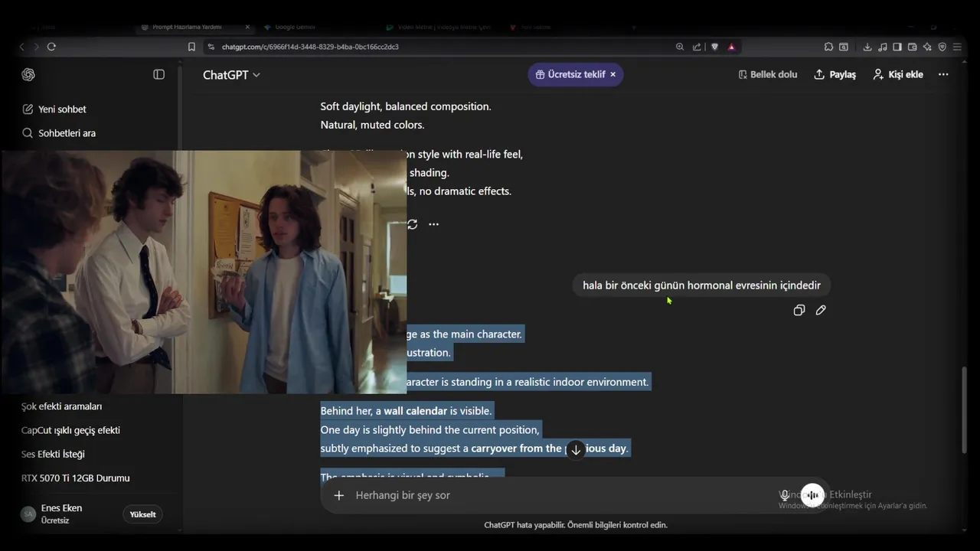Click 'Natural, muted colors.' line

372,125
